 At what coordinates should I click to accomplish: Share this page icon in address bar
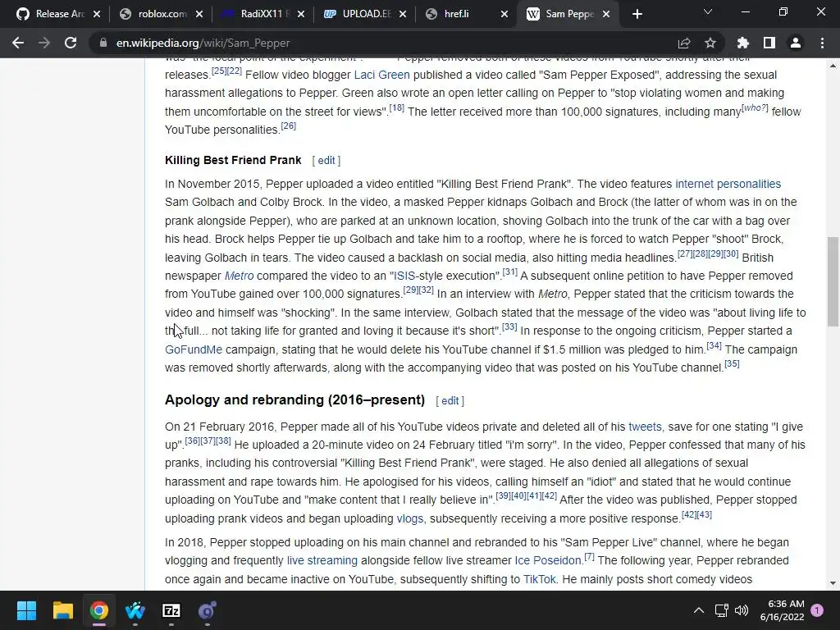tap(684, 43)
